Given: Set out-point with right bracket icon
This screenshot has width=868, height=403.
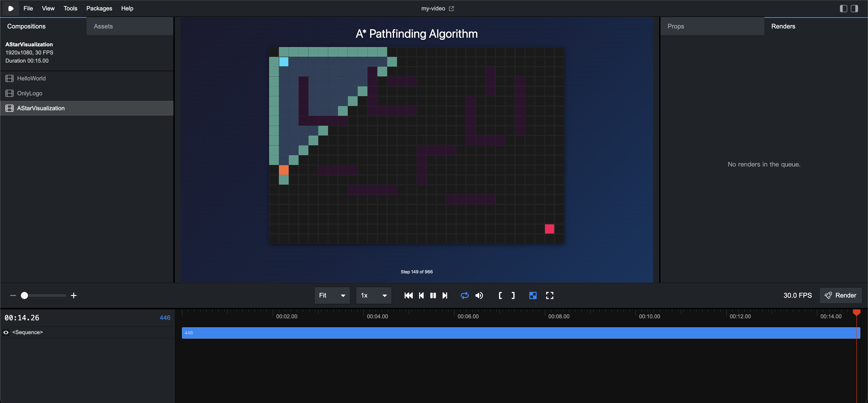Looking at the screenshot, I should 513,295.
